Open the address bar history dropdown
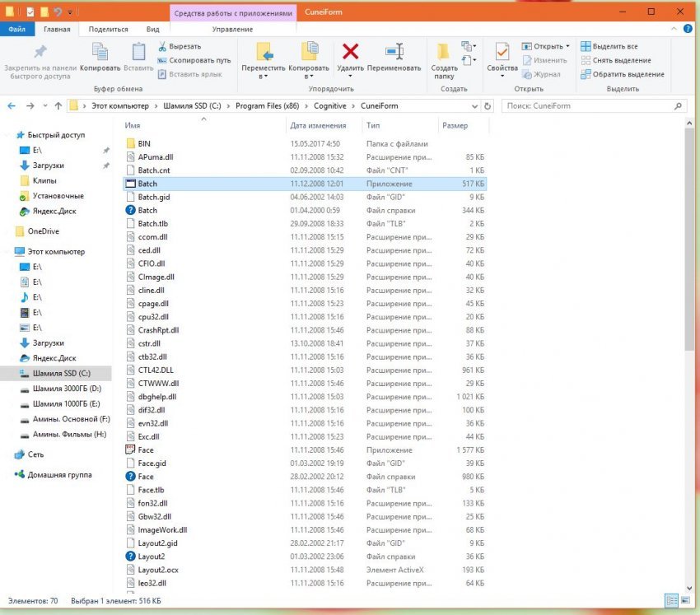The image size is (700, 615). point(474,105)
